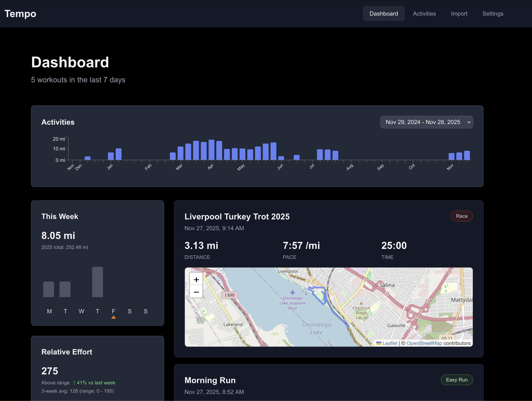
Task: Click Thursday's bar in This Week chart
Action: pyautogui.click(x=97, y=282)
